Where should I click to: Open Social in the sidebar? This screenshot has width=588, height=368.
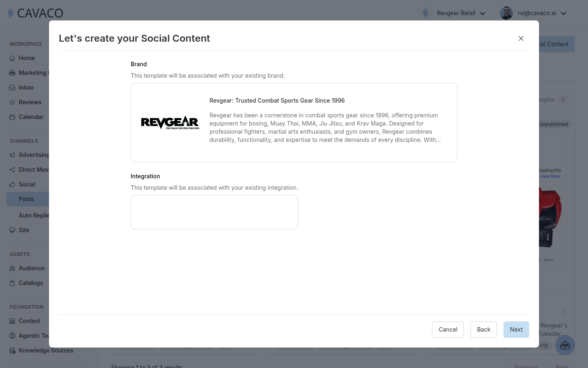tap(27, 184)
